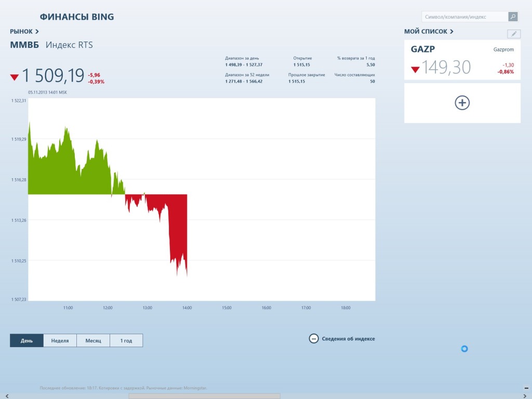Click the 1 516,28 price axis label
The width and height of the screenshot is (532, 399).
(x=19, y=180)
